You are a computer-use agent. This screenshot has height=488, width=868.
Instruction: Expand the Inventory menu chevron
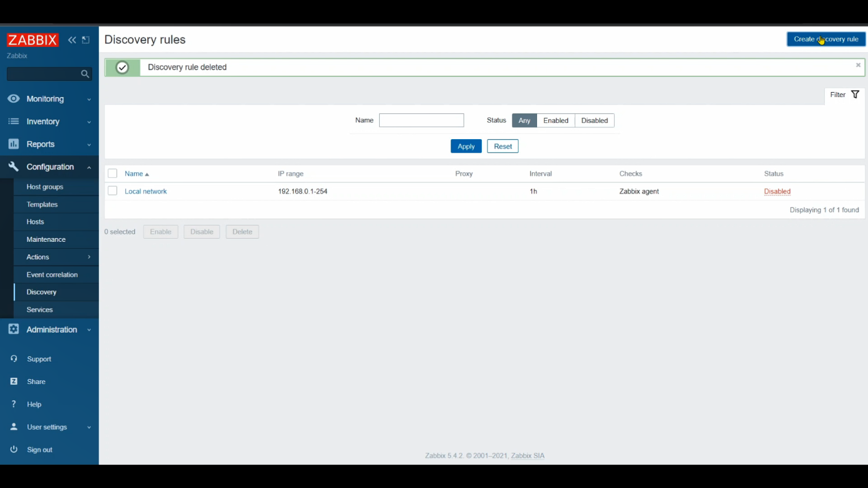(x=89, y=122)
